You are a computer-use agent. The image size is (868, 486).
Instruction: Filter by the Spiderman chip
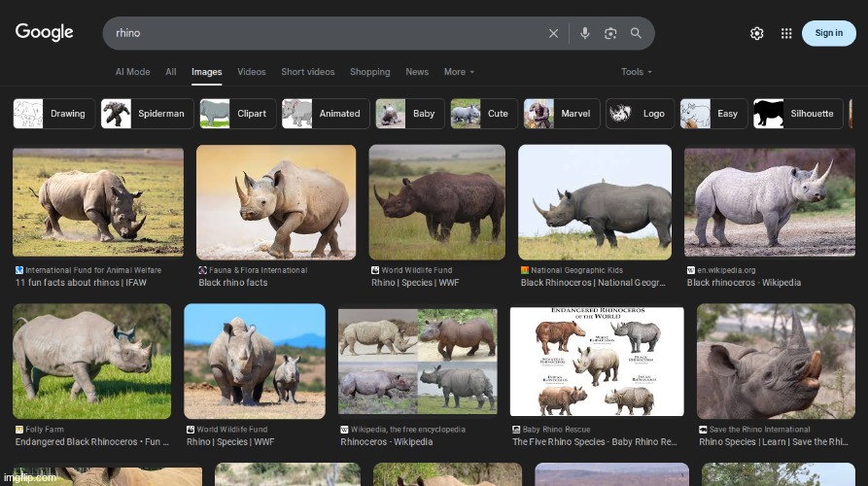coord(147,114)
